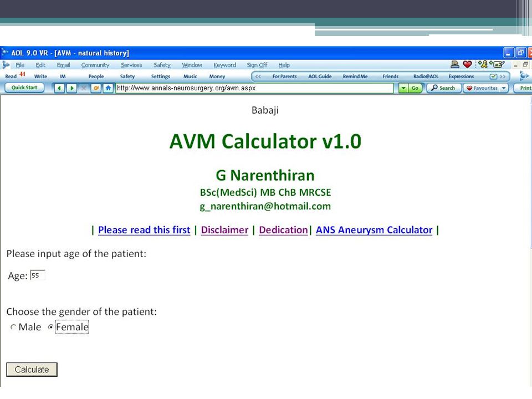This screenshot has height=399, width=532.
Task: Click Expressions shortcut
Action: coord(461,76)
